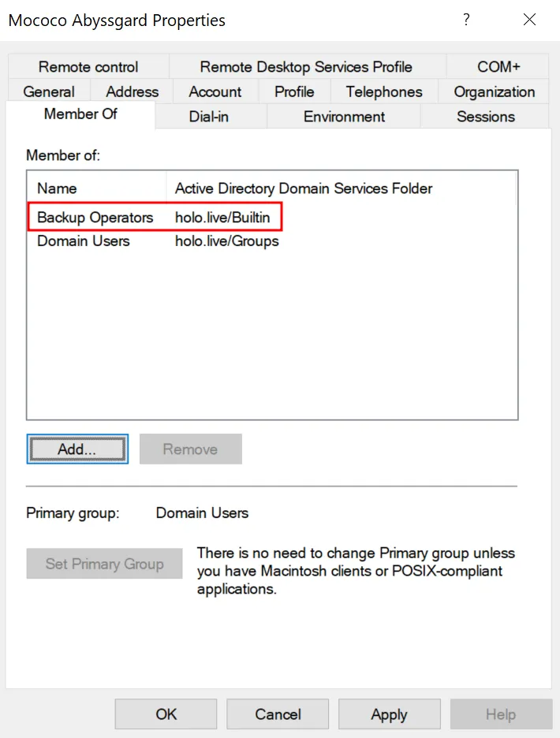Open the Remote Desktop Services Profile tab
560x738 pixels.
306,67
